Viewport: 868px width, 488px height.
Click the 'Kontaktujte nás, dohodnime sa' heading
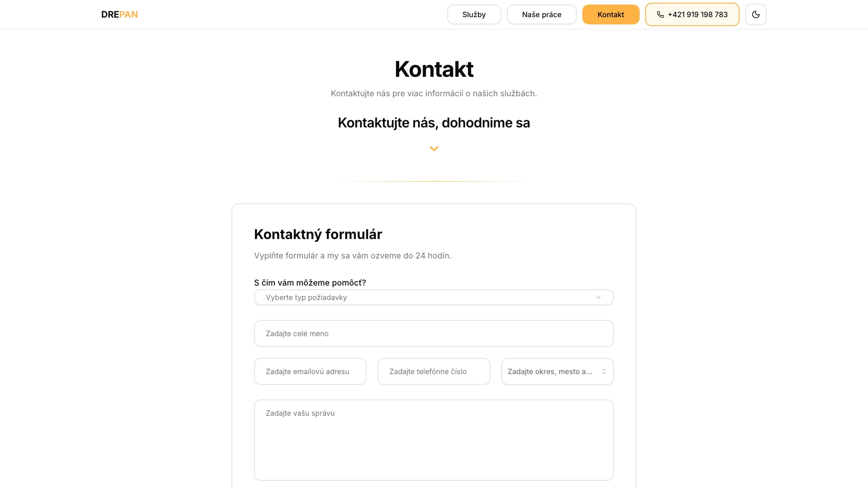click(434, 122)
